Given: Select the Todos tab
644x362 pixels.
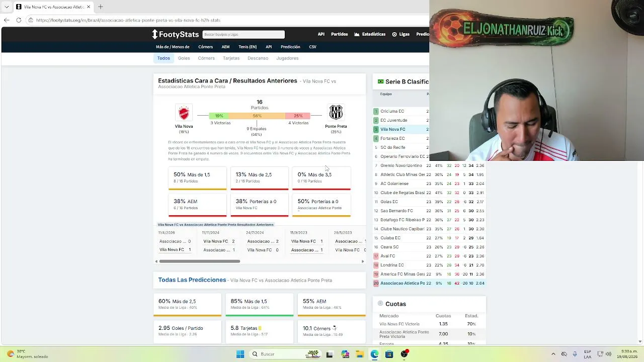Looking at the screenshot, I should (x=164, y=58).
